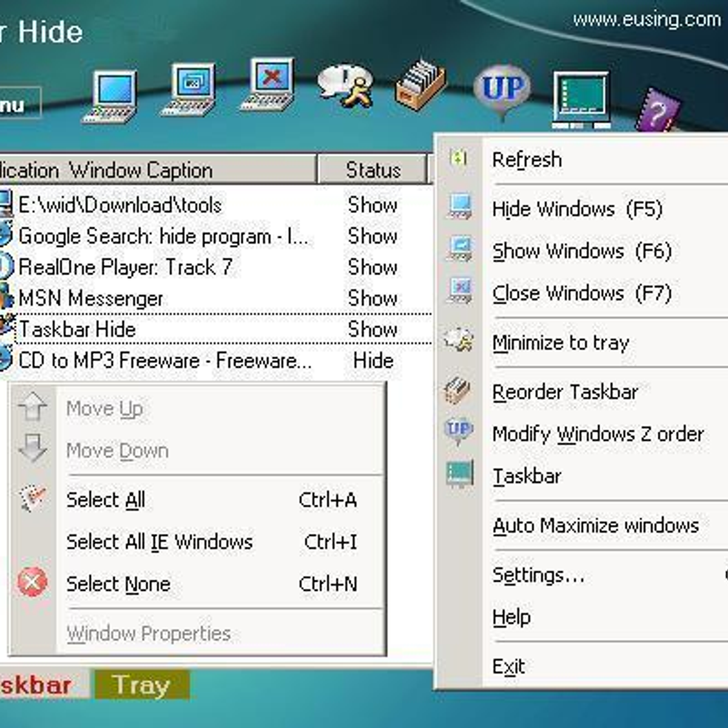This screenshot has height=728, width=728.
Task: Click the Minimize to tray toolbar icon
Action: tap(346, 88)
